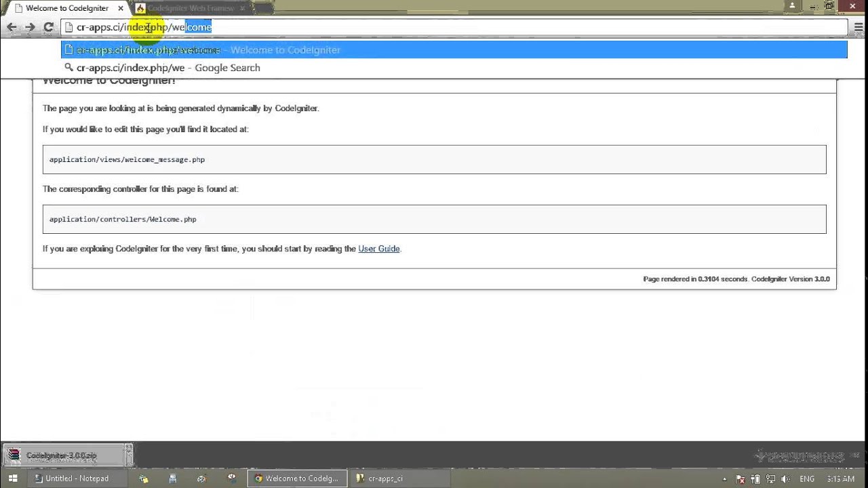Click the volume speaker tray icon
868x488 pixels.
click(x=785, y=479)
